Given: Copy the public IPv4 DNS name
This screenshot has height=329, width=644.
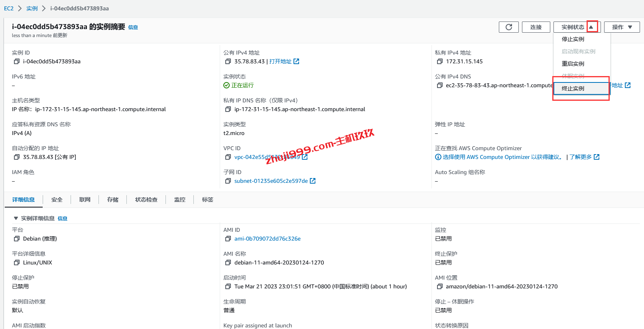Looking at the screenshot, I should [x=439, y=85].
